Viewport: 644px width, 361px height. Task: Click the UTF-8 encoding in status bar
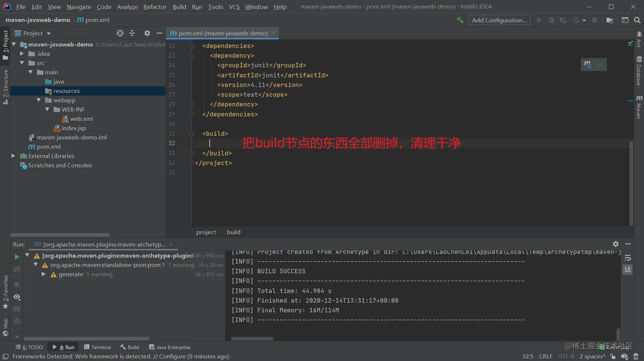tap(566, 356)
